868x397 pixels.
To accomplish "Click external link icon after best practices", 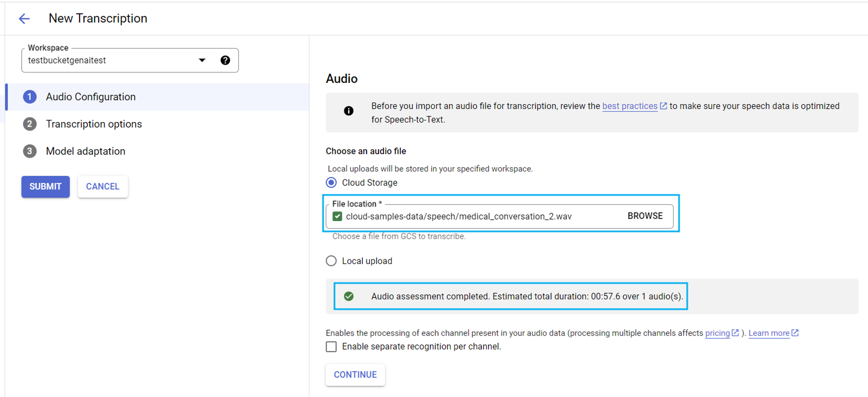I will 663,106.
